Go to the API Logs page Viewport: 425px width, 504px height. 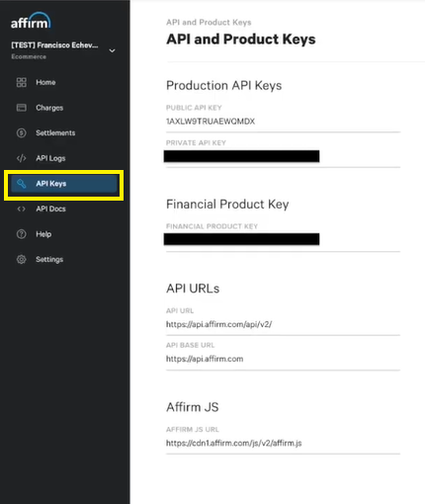(50, 158)
